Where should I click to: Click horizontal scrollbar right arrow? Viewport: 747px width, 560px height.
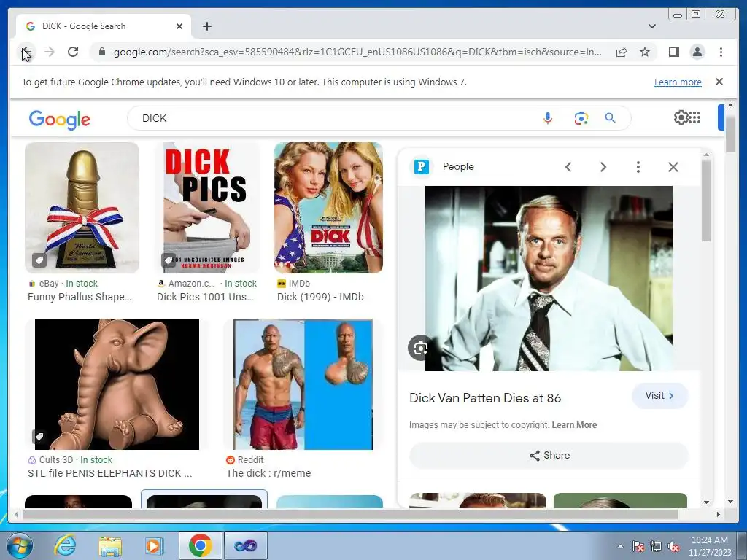pos(719,514)
